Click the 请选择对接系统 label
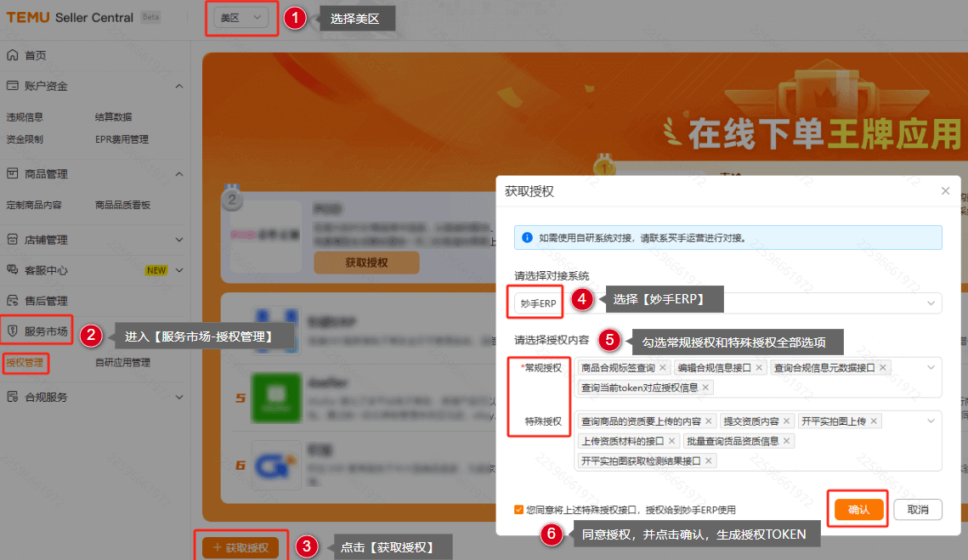Image resolution: width=968 pixels, height=560 pixels. click(552, 275)
